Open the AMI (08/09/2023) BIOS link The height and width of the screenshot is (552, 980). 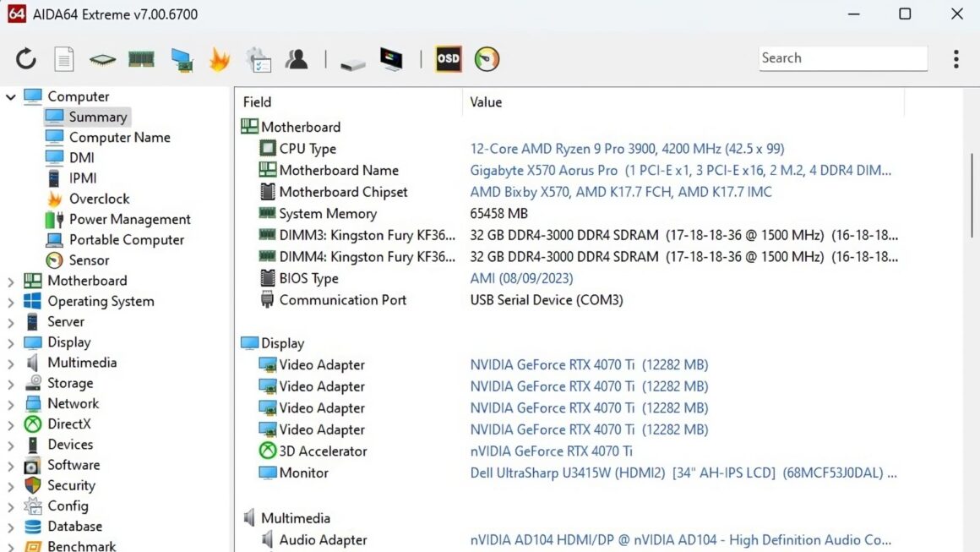pos(521,278)
